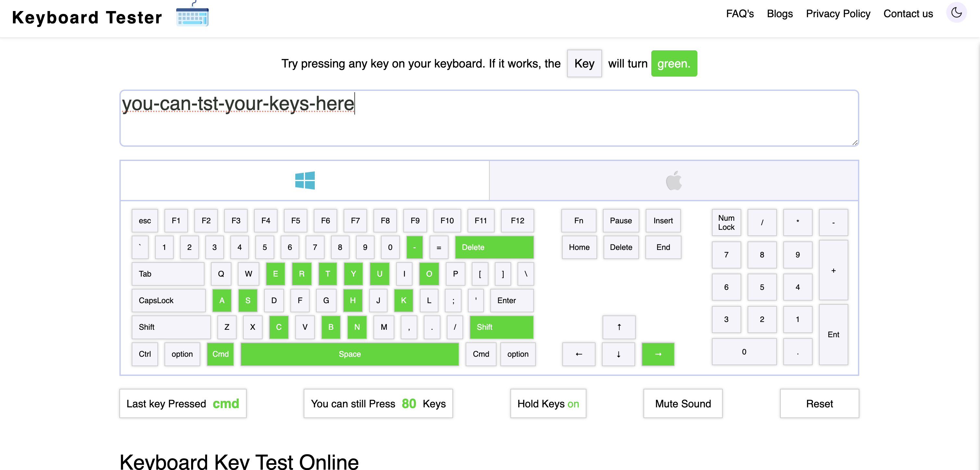
Task: Click the green E key
Action: (x=276, y=274)
